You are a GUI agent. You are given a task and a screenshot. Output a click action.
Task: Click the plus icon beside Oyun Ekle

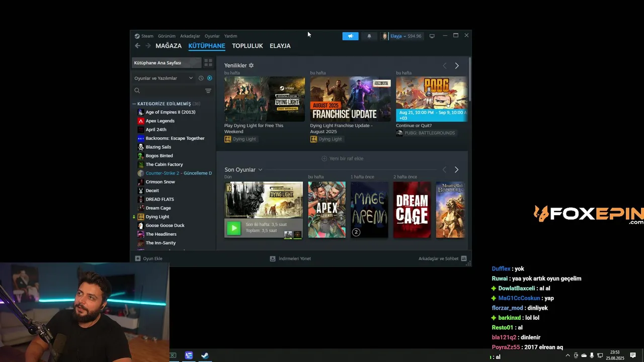pos(138,258)
